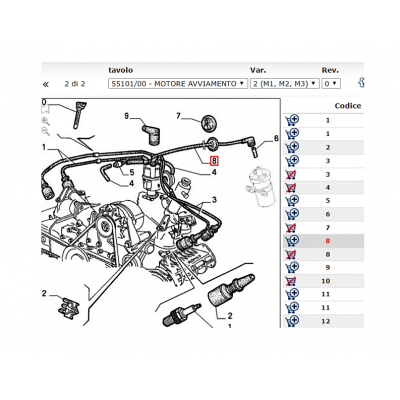Select callout number 5 in the diagram
Viewport: 400px width, 400px height.
132,172
